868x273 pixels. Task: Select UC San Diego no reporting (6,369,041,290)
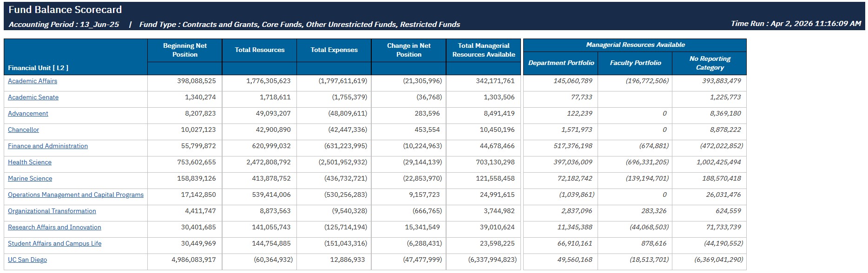719,260
